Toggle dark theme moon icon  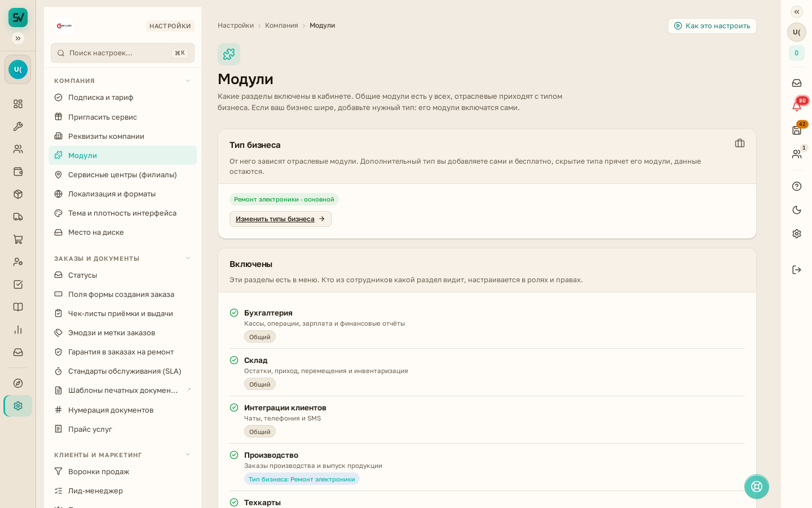[796, 210]
